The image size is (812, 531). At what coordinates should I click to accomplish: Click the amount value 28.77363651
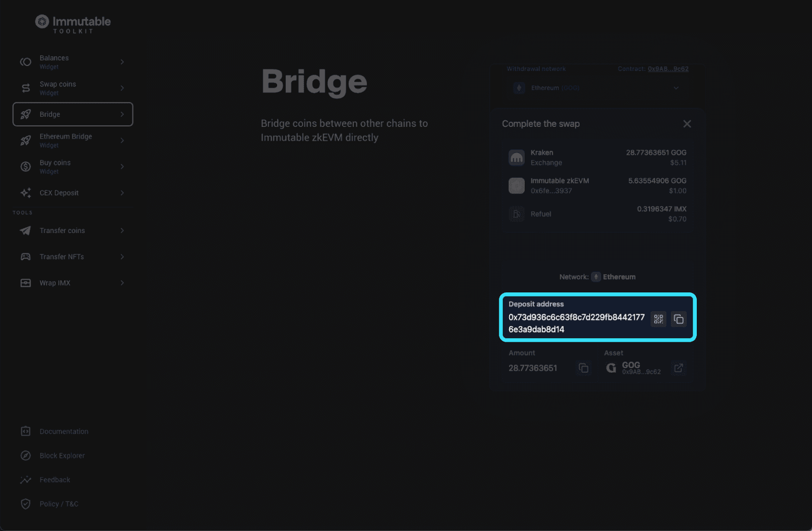coord(533,368)
